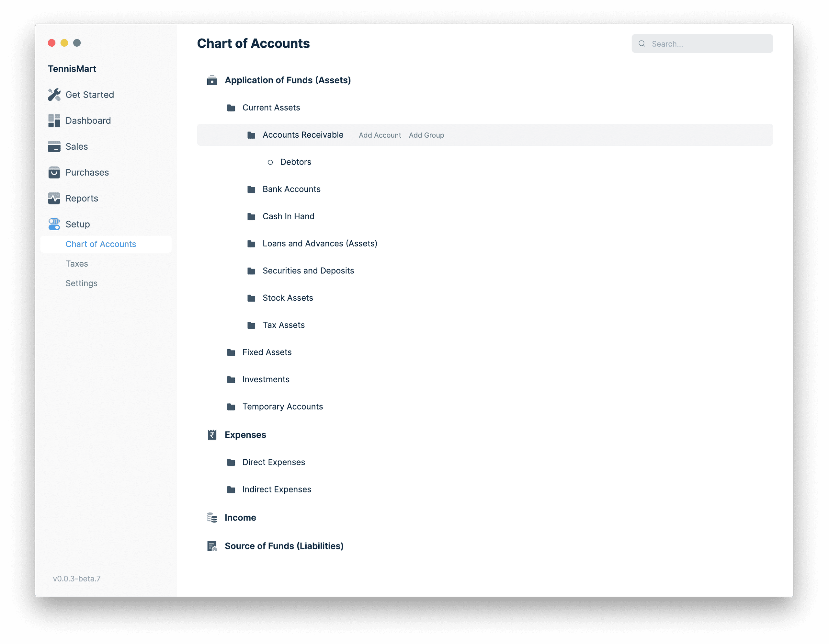The image size is (829, 644).
Task: Click the yellow minimize window button
Action: click(64, 43)
